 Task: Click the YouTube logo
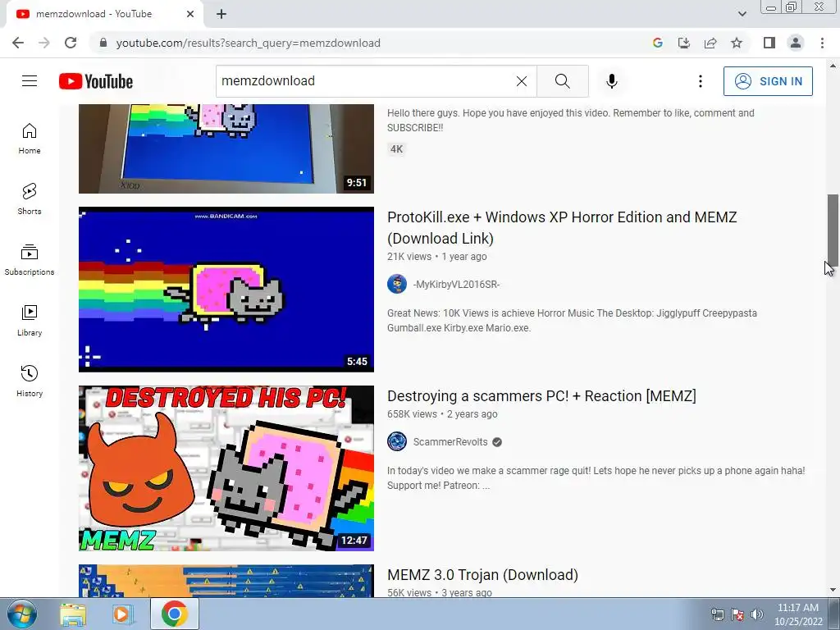pyautogui.click(x=96, y=81)
